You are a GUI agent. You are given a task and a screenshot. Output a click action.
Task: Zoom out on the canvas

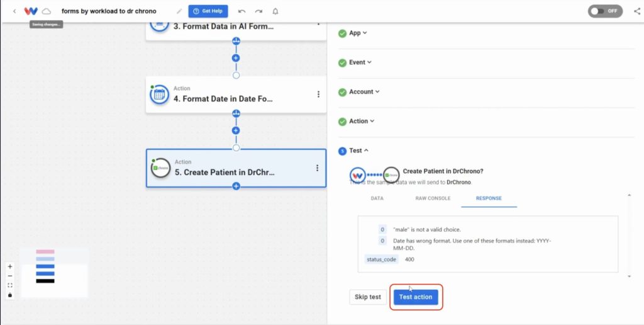pyautogui.click(x=10, y=276)
